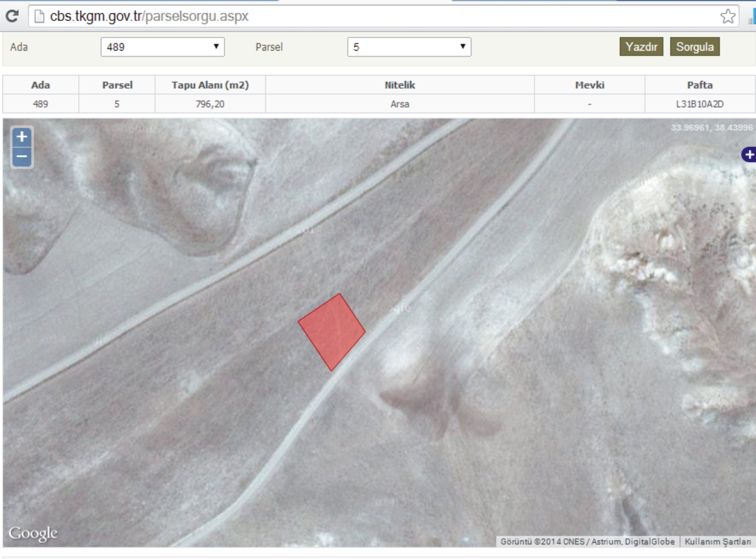Select the L31B10A2D pafta cell

(x=700, y=104)
